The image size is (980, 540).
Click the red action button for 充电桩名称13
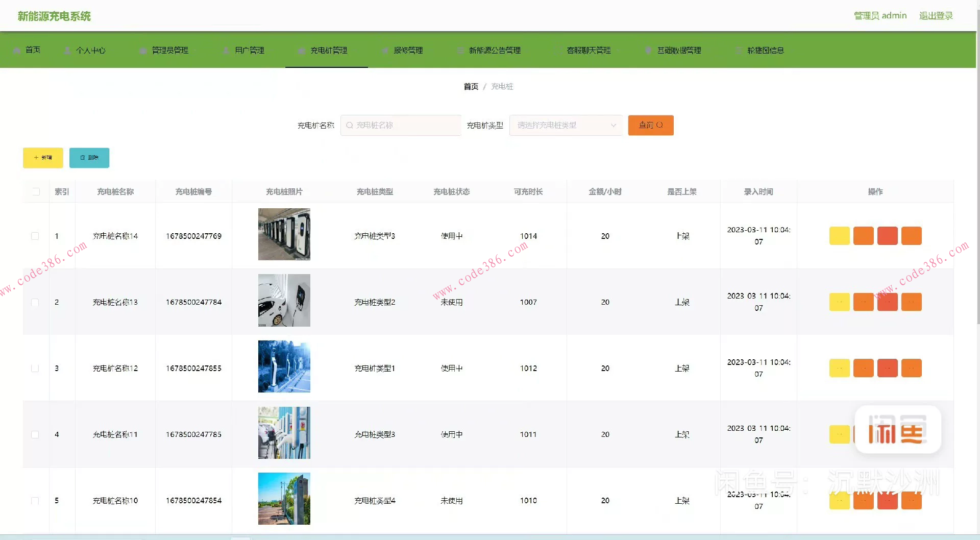(888, 302)
